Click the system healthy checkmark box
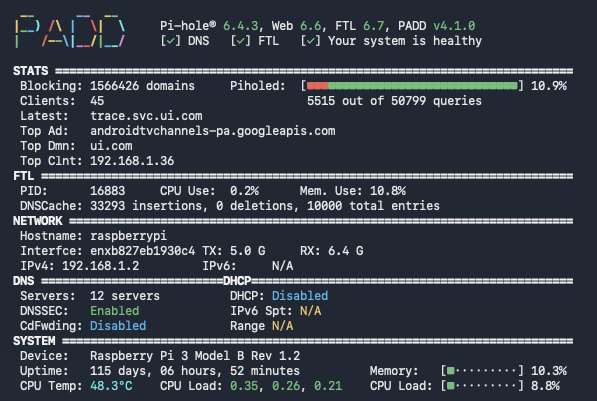This screenshot has height=401, width=597. (x=311, y=41)
